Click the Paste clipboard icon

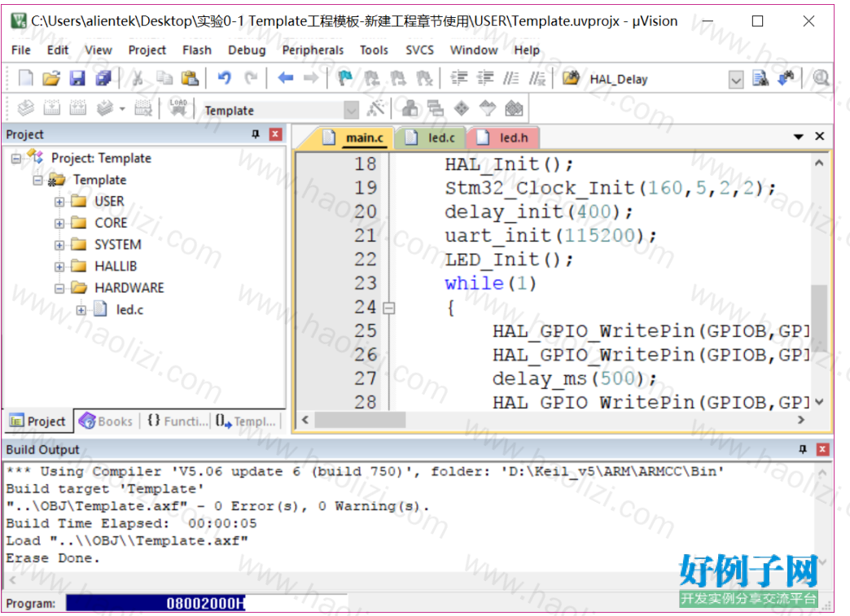[x=190, y=78]
